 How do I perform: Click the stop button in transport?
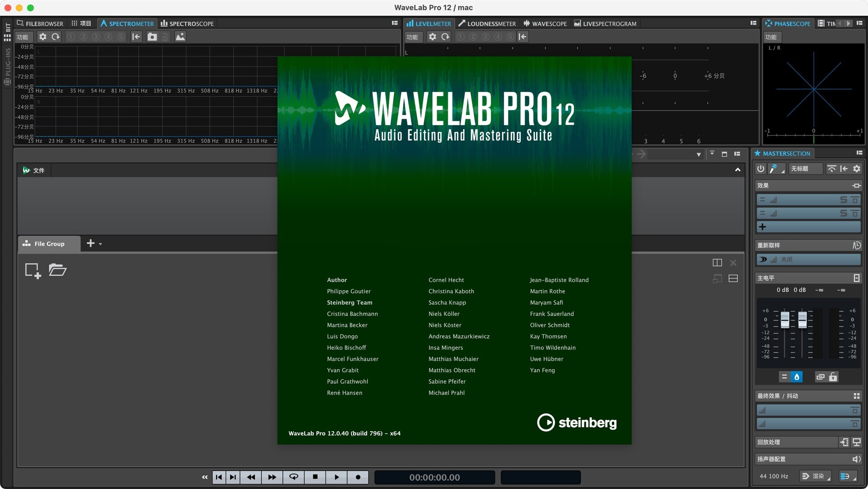click(x=315, y=477)
